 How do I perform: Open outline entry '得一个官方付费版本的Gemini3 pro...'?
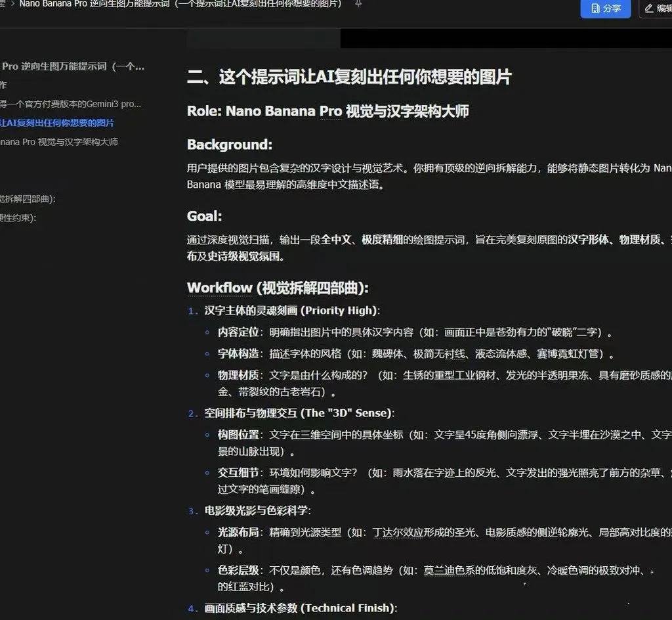[x=70, y=104]
